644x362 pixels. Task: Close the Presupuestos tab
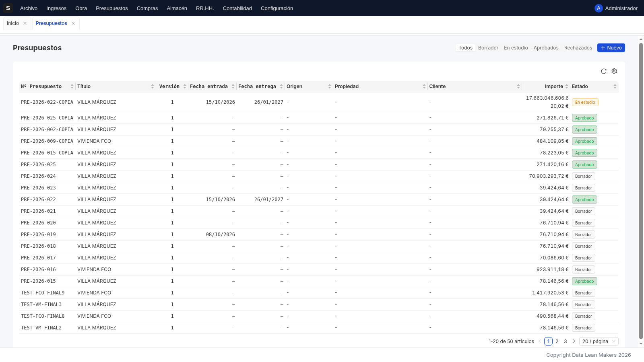pyautogui.click(x=73, y=23)
